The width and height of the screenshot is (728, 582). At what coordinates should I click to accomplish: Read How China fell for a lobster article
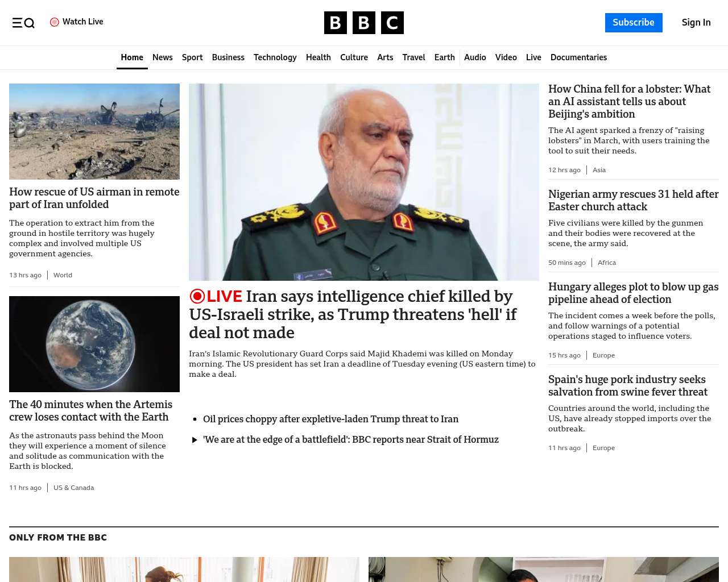630,102
